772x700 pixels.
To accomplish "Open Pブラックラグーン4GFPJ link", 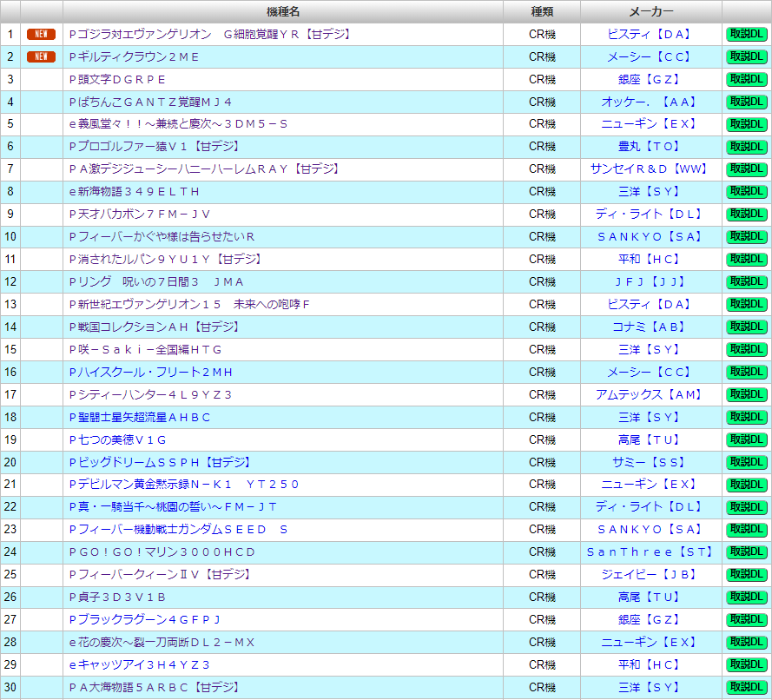I will [x=145, y=620].
